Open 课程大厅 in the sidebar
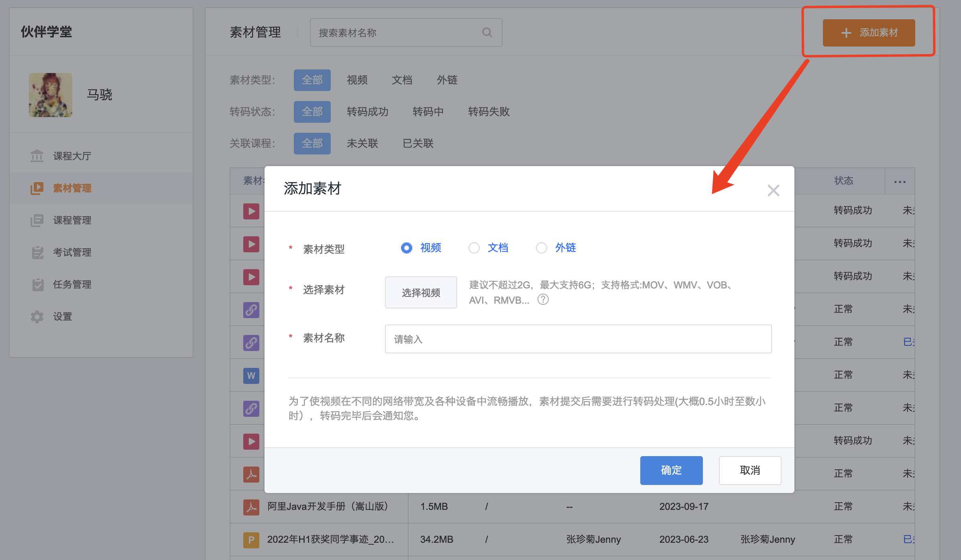This screenshot has height=560, width=961. [101, 156]
